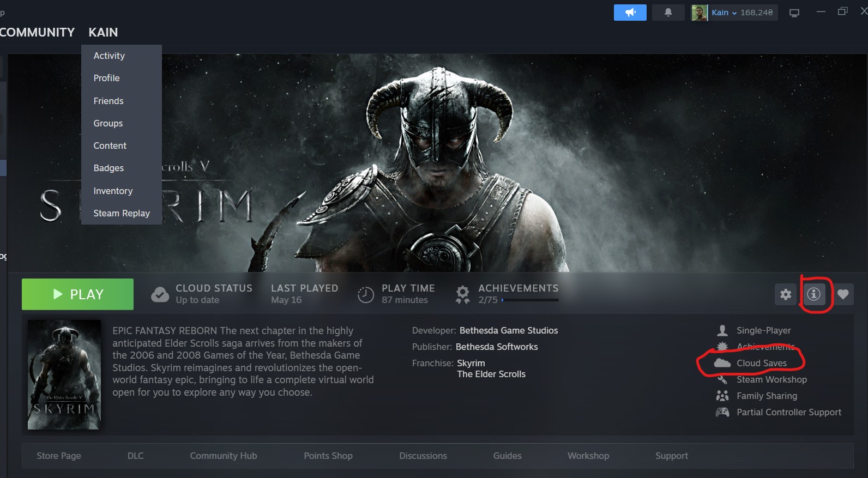
Task: Select Badges from the Kain menu
Action: click(x=122, y=168)
